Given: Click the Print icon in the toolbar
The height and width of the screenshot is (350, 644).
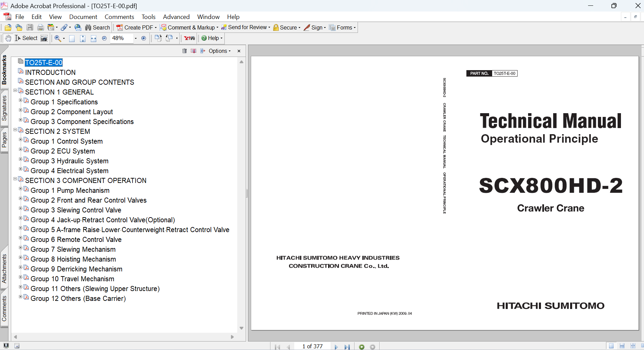Looking at the screenshot, I should [x=41, y=27].
